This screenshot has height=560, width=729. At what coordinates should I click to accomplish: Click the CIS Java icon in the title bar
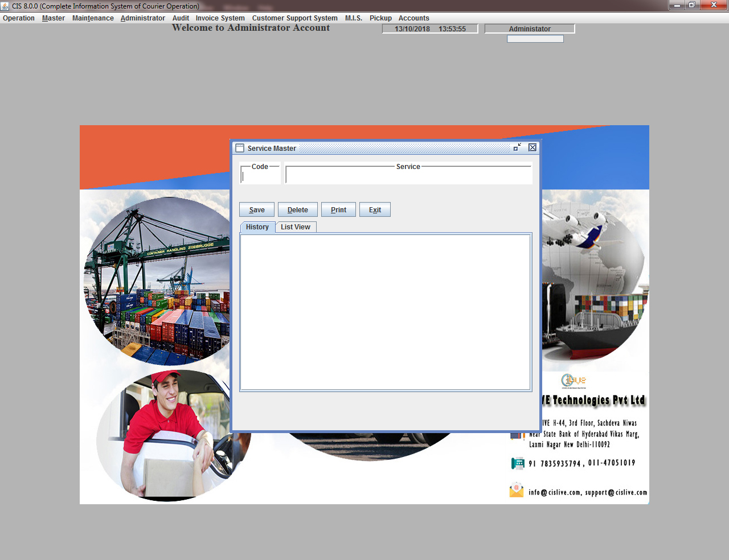(5, 6)
